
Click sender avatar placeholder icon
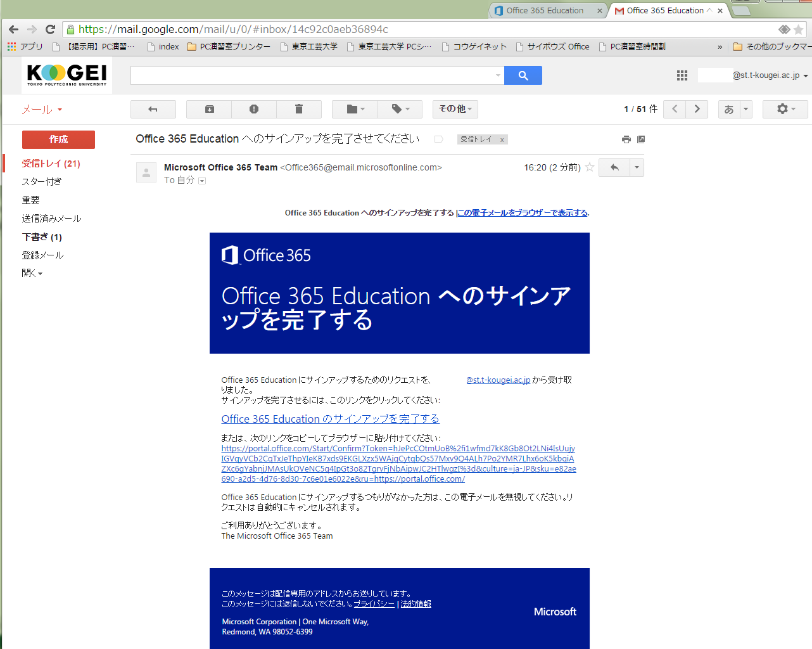pyautogui.click(x=146, y=172)
